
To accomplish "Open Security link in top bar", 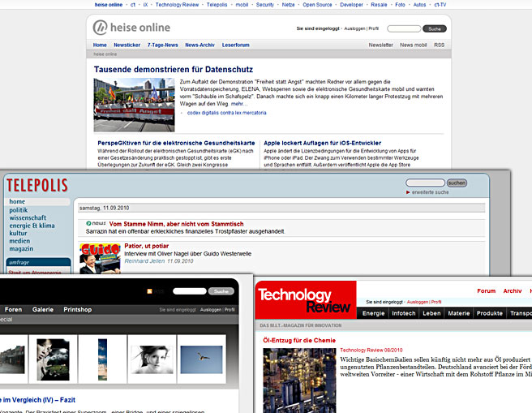I will coord(264,5).
